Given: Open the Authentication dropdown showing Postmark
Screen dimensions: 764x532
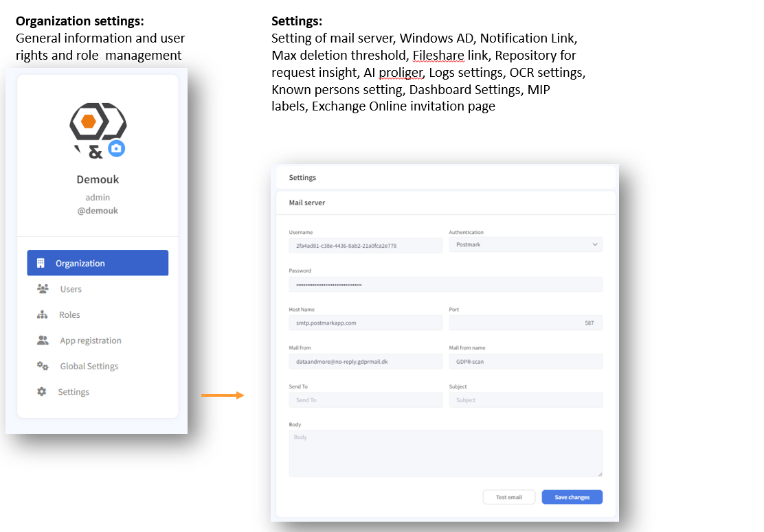Looking at the screenshot, I should click(526, 244).
